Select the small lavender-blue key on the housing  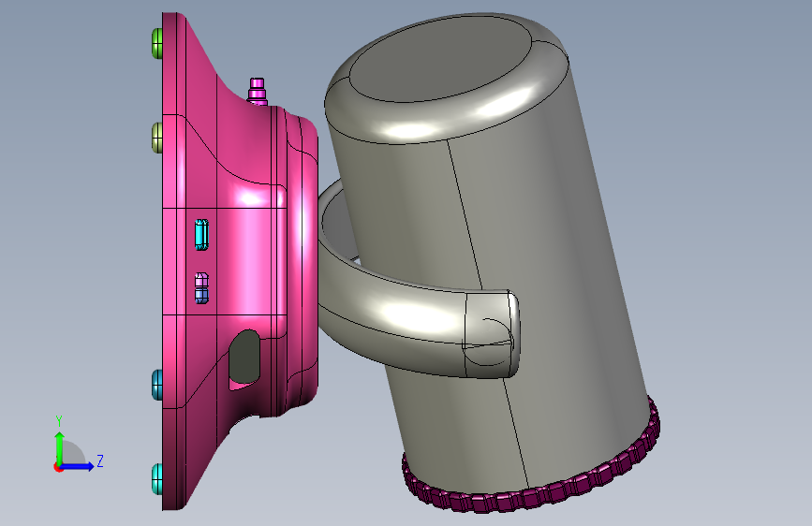[x=202, y=288]
